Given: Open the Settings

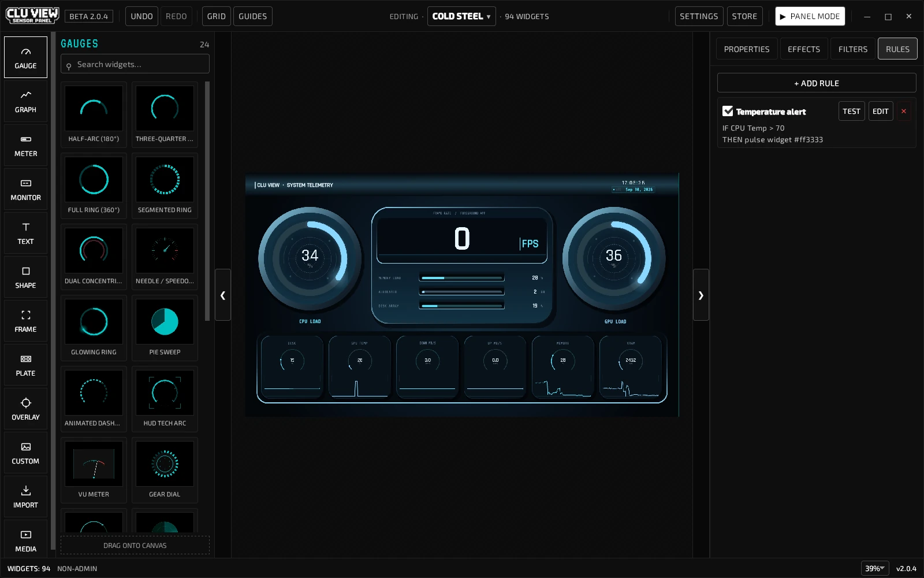Looking at the screenshot, I should [x=699, y=16].
